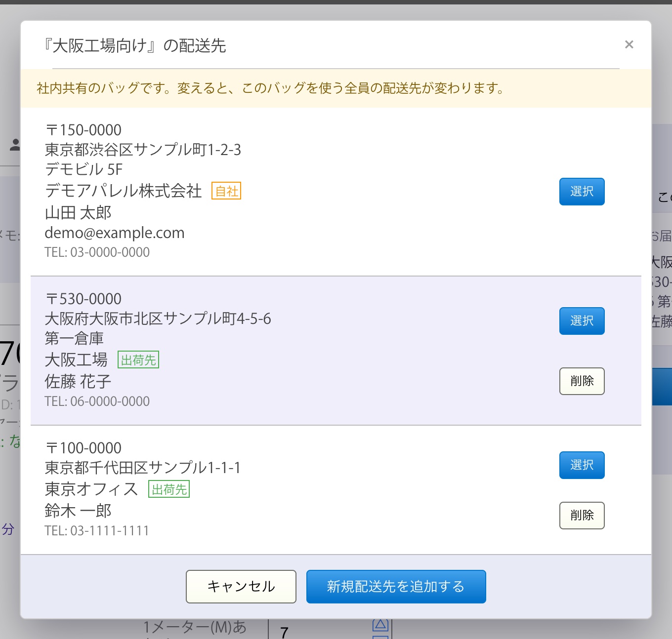Click address line 大阪府大阪市北区サンプル町4-5-6
This screenshot has width=672, height=639.
[x=158, y=319]
